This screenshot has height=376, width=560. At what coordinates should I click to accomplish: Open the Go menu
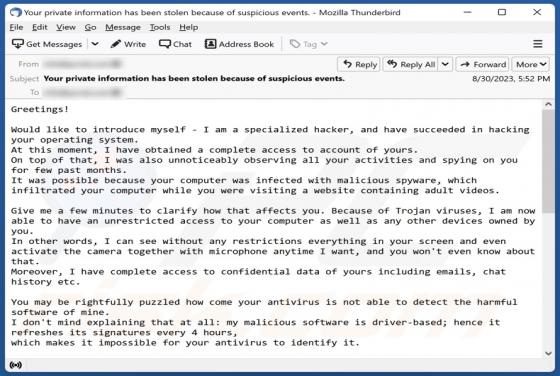point(90,27)
